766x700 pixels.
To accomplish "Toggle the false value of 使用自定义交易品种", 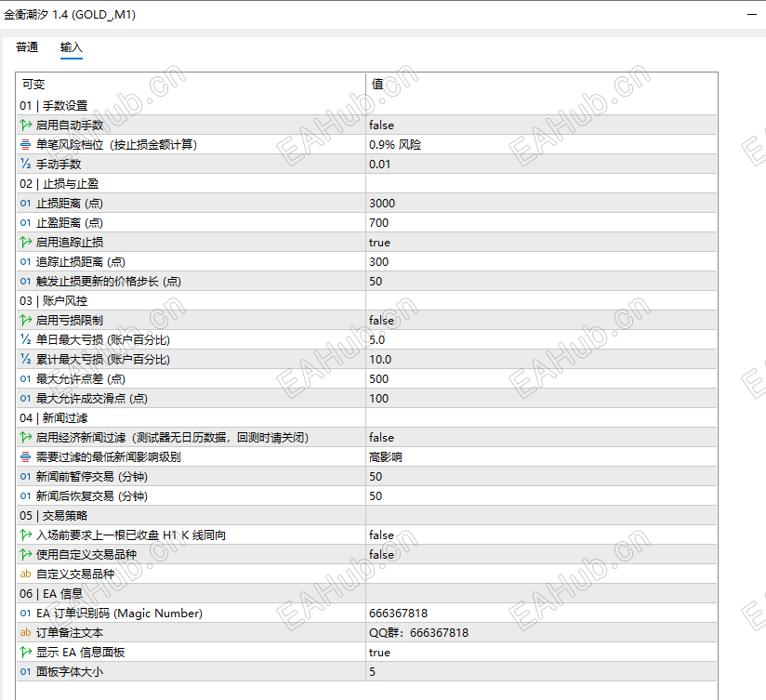I will coord(381,554).
